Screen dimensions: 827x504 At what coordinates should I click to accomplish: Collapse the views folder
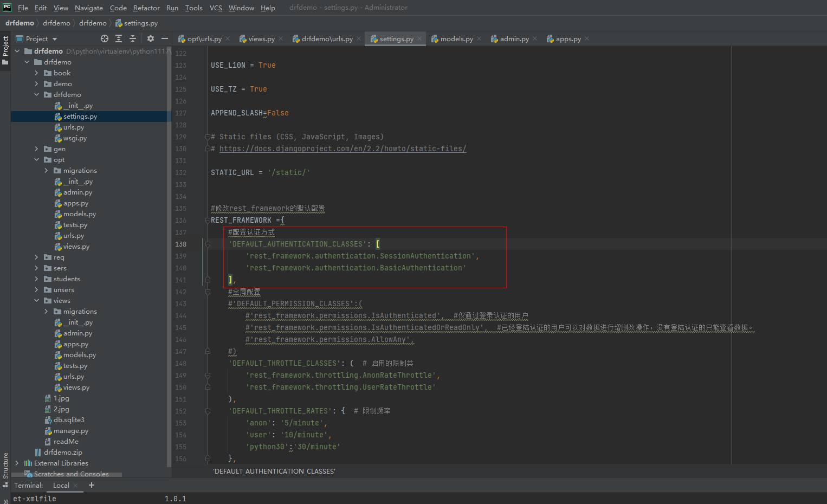(36, 300)
